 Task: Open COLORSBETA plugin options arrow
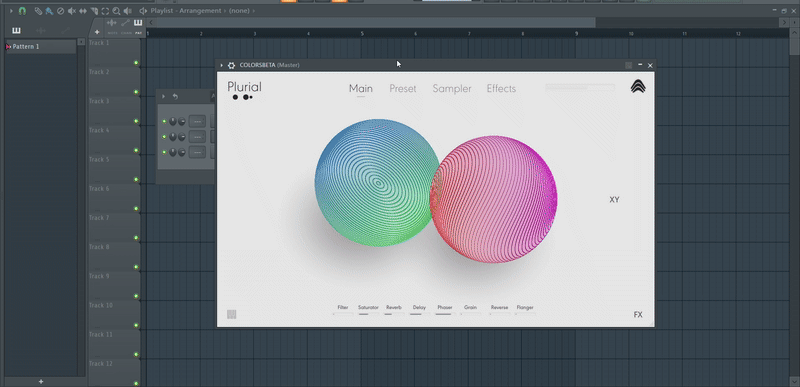coord(221,65)
